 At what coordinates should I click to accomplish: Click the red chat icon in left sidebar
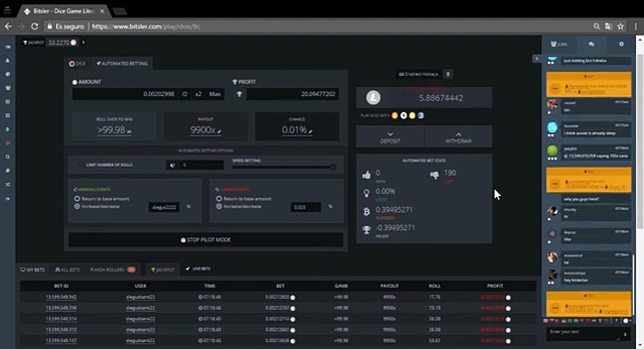click(x=8, y=143)
